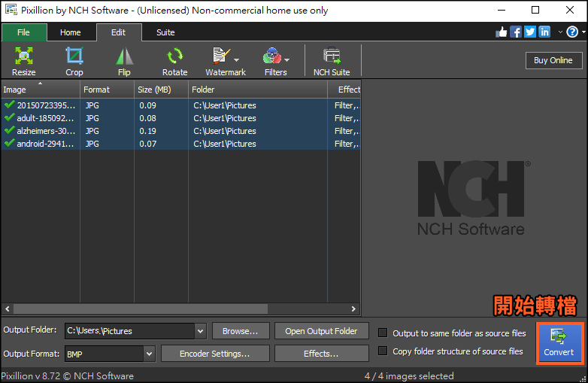The height and width of the screenshot is (383, 588).
Task: Sort by Image column header
Action: pos(40,90)
